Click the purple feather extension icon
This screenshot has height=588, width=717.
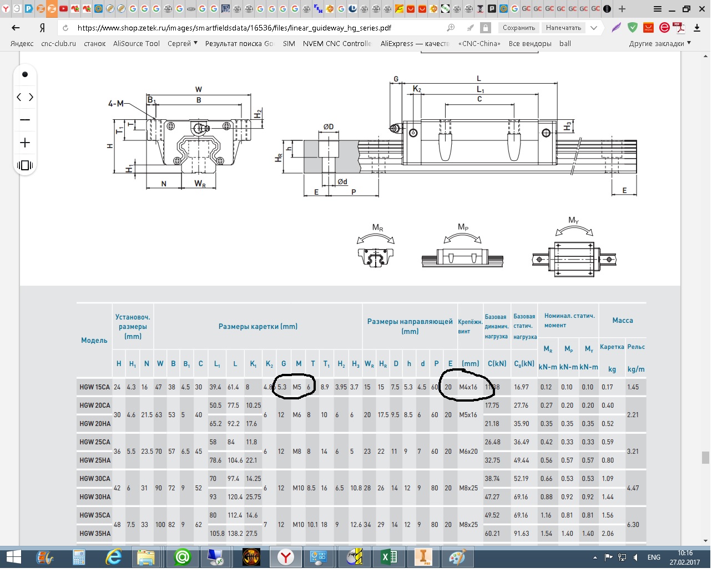pyautogui.click(x=617, y=28)
